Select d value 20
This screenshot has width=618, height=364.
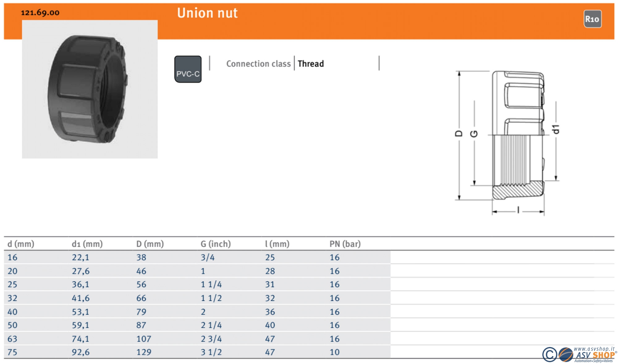click(12, 271)
